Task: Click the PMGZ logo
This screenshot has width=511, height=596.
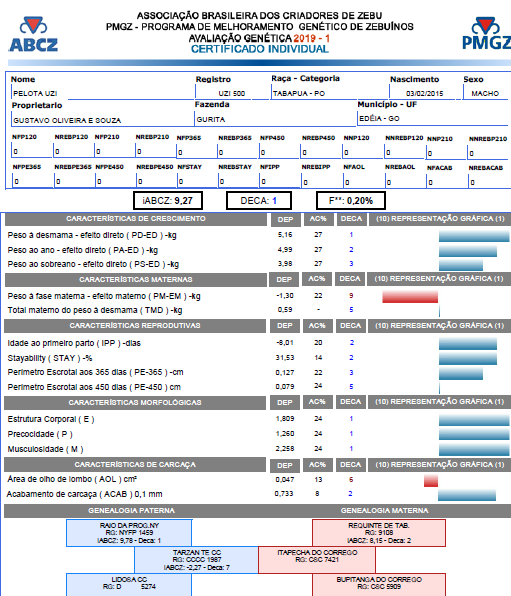Action: click(x=486, y=33)
